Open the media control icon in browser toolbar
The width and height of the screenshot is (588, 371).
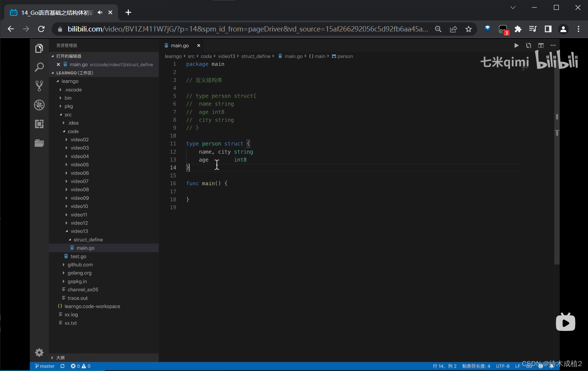tap(533, 29)
